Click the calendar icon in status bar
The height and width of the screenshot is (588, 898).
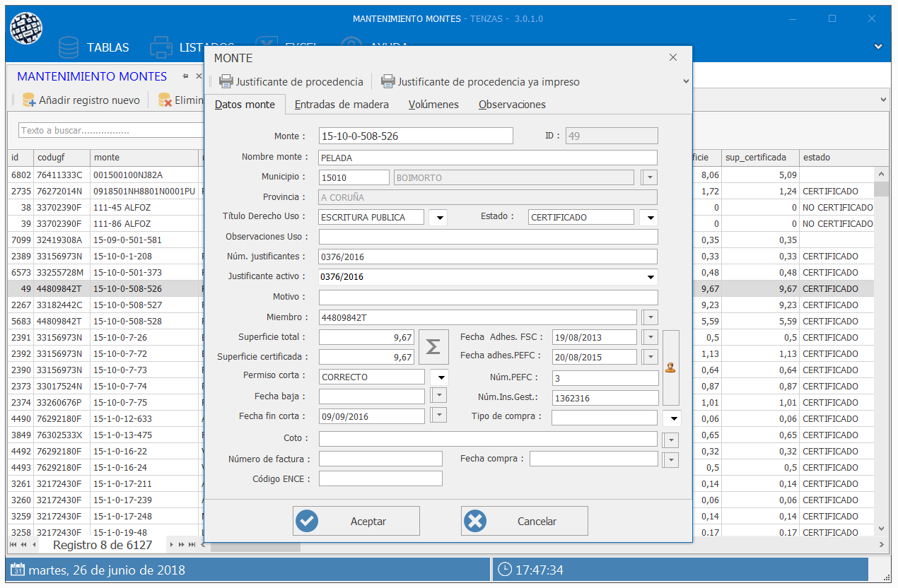18,570
